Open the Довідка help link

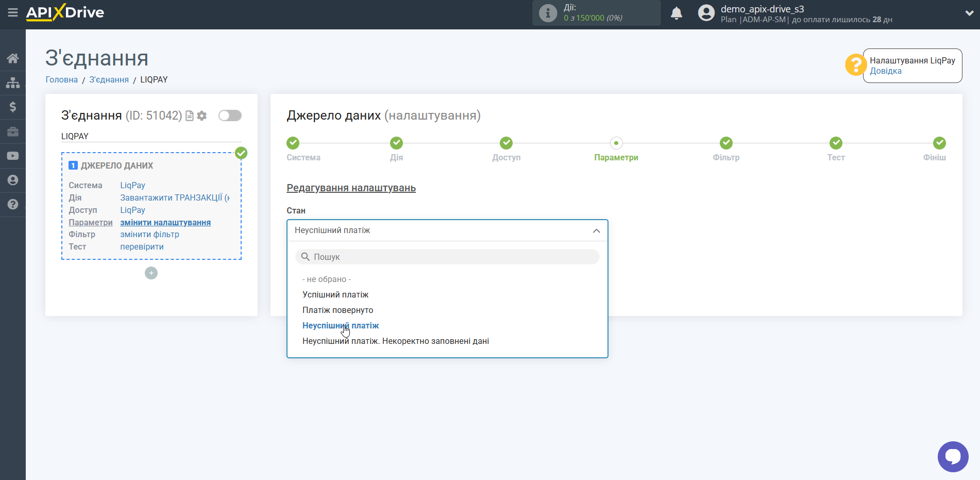[x=886, y=71]
